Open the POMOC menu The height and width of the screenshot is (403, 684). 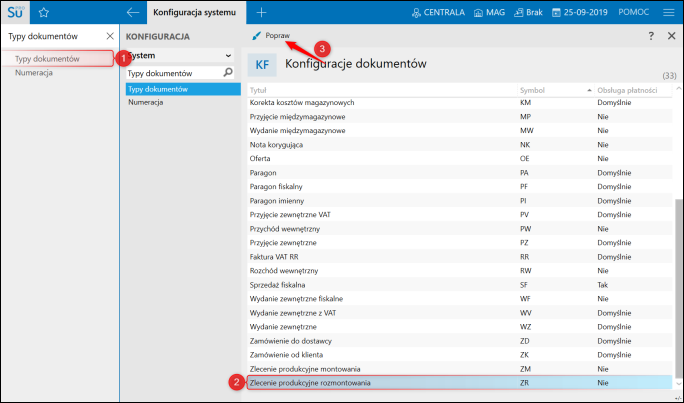tap(633, 13)
